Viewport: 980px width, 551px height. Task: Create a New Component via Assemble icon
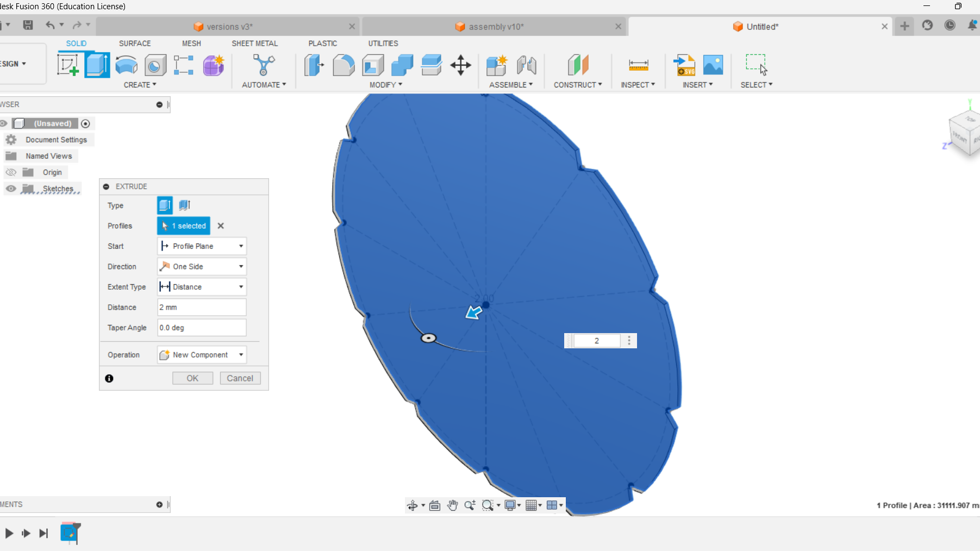click(496, 65)
